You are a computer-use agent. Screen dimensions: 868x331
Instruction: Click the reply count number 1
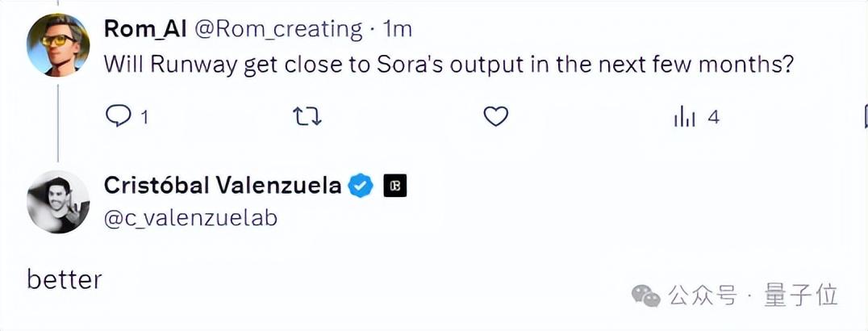(144, 118)
